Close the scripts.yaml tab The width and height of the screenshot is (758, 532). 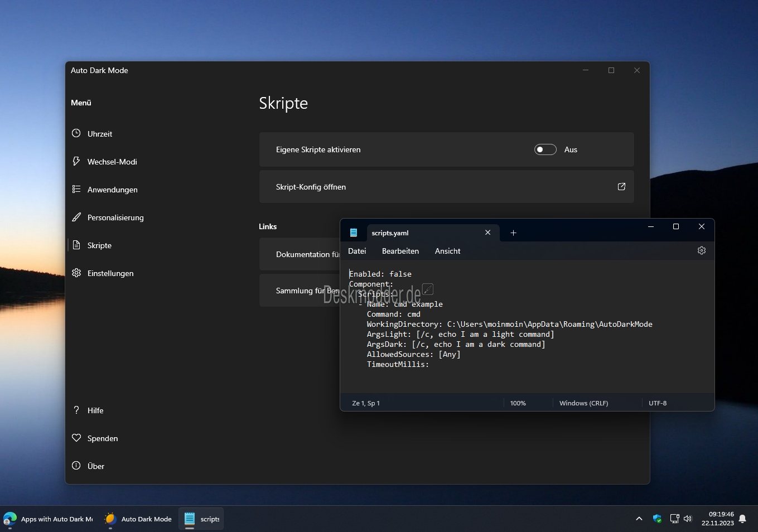[488, 233]
